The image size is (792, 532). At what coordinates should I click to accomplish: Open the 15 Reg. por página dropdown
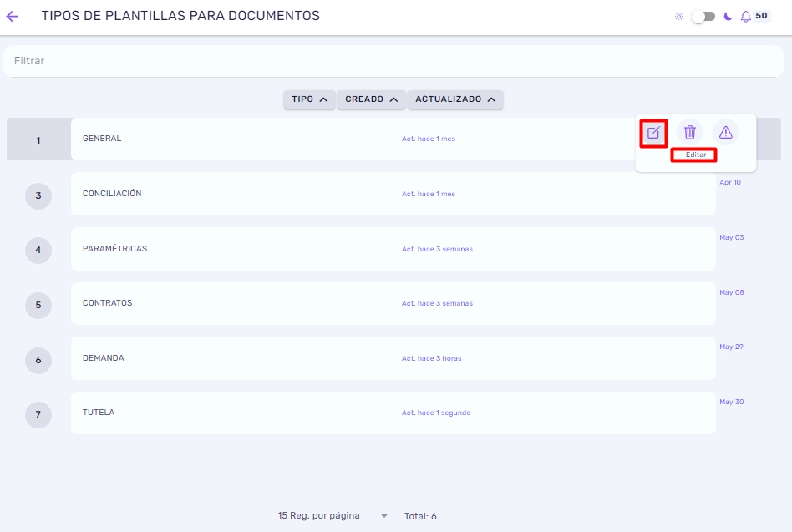[x=333, y=516]
